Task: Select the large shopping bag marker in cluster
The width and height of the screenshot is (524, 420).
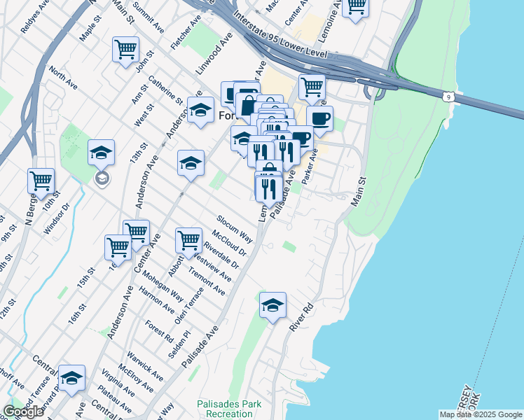Action: (x=246, y=106)
